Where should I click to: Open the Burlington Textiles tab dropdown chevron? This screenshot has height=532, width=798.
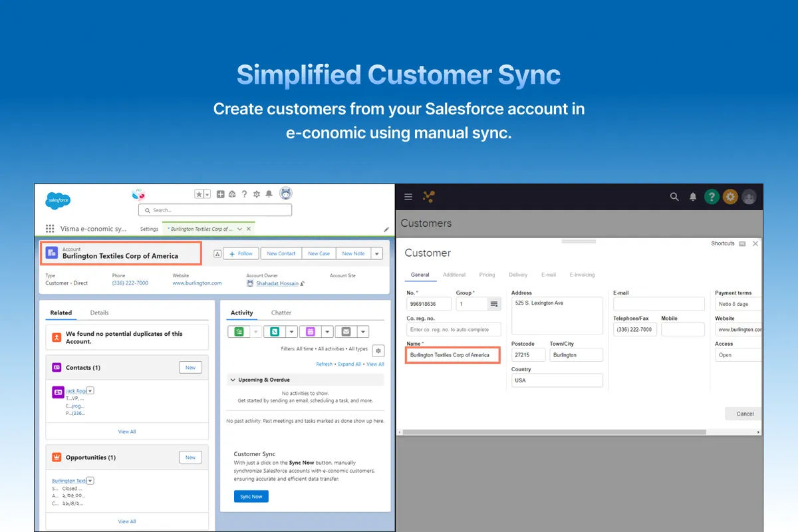tap(240, 229)
